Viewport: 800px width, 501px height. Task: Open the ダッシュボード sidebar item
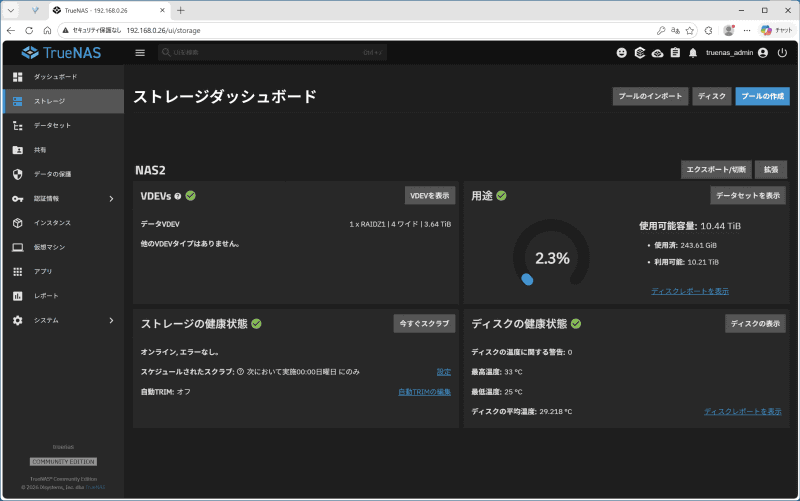(63, 77)
